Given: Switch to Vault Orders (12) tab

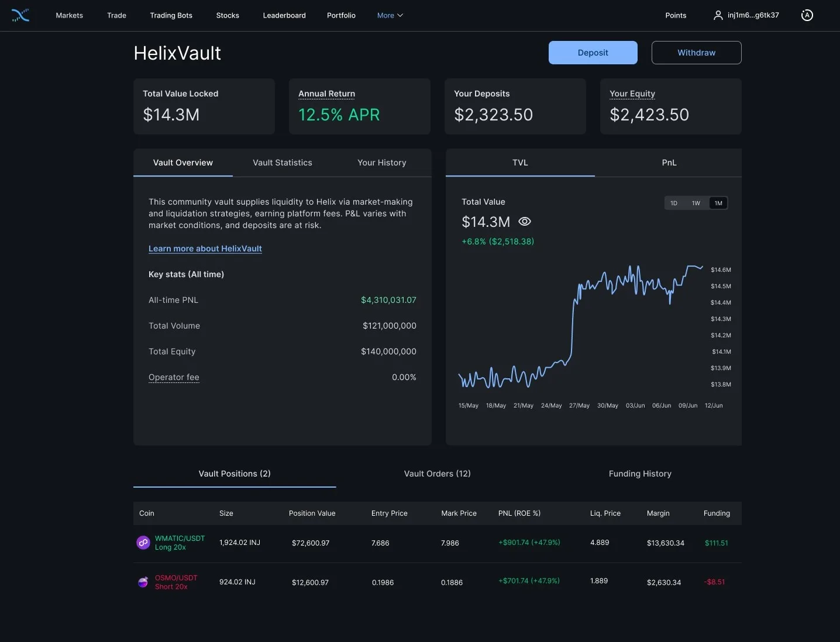Looking at the screenshot, I should point(438,474).
